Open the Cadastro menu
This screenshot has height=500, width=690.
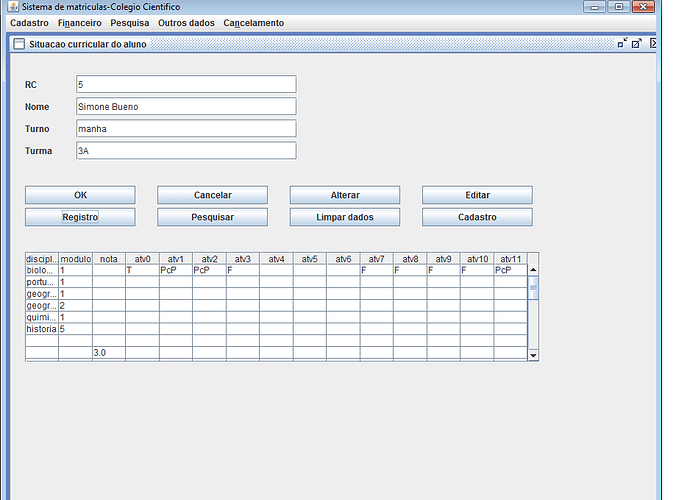[x=29, y=23]
